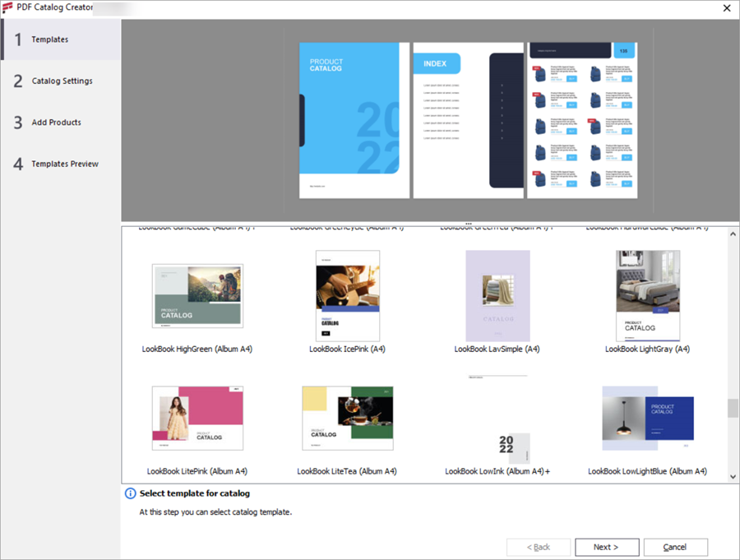The image size is (740, 560).
Task: Open the Catalog Settings step
Action: coord(58,81)
